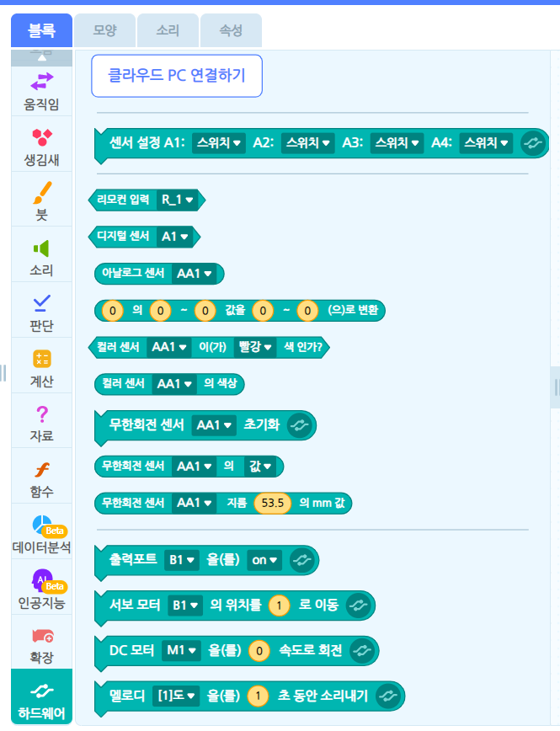560x731 pixels.
Task: Click last 0 field before (으)로 변환
Action: pos(307,311)
